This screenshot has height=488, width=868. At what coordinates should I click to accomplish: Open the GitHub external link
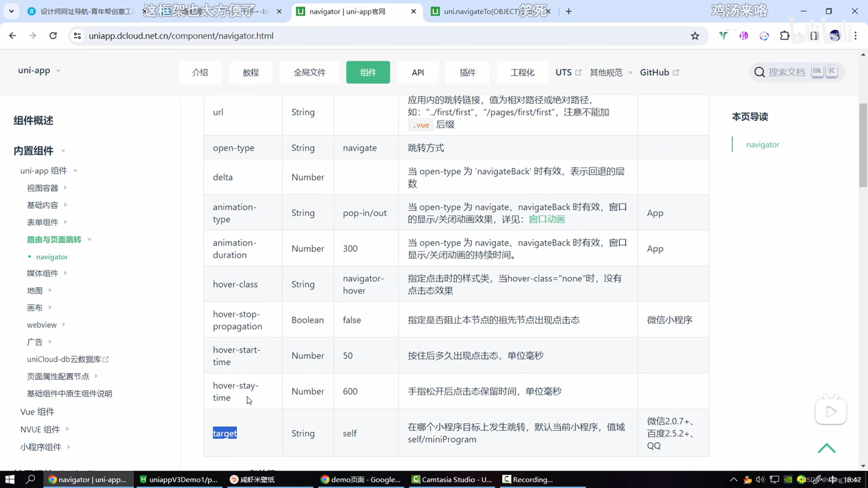pos(659,72)
